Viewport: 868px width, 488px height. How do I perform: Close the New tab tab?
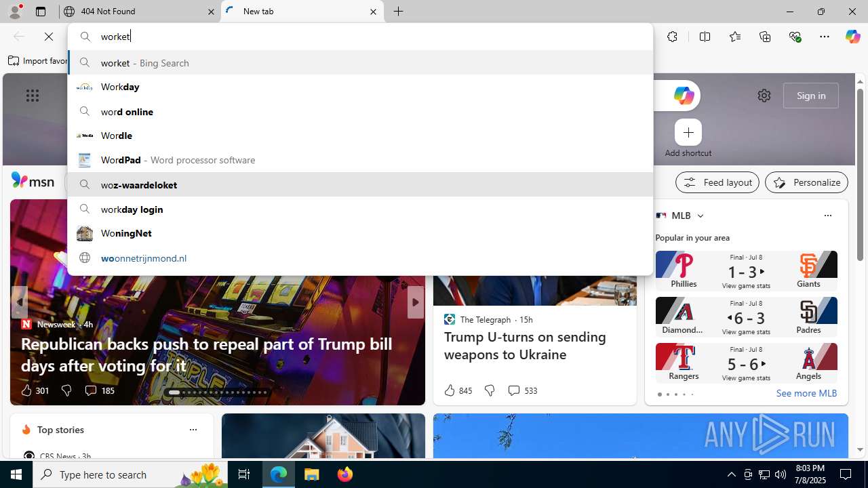coord(373,12)
